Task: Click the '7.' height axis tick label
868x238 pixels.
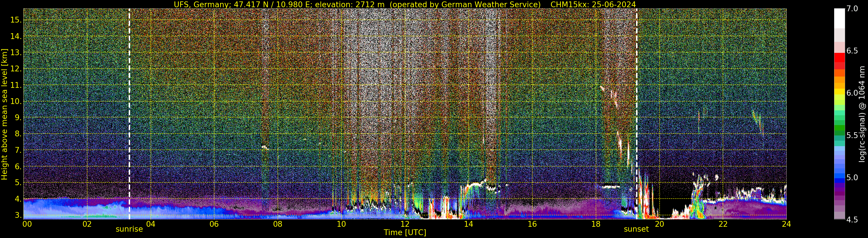Action: (x=18, y=150)
